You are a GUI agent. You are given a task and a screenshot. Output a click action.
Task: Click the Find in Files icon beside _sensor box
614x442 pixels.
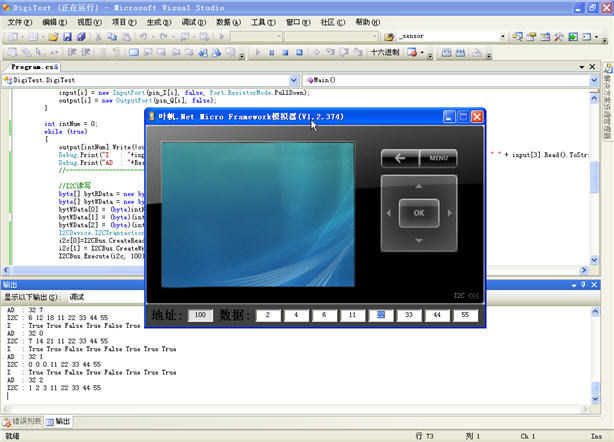pos(389,37)
